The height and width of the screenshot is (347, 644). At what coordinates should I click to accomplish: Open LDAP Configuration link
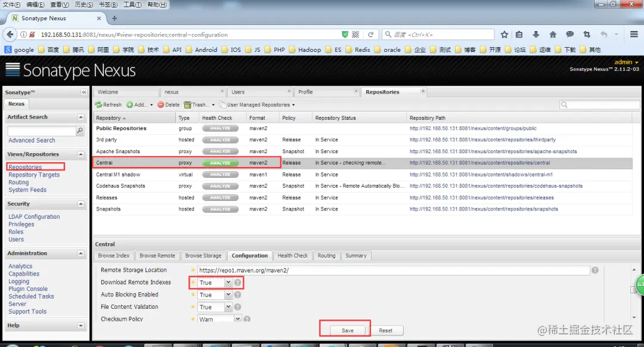pyautogui.click(x=34, y=217)
